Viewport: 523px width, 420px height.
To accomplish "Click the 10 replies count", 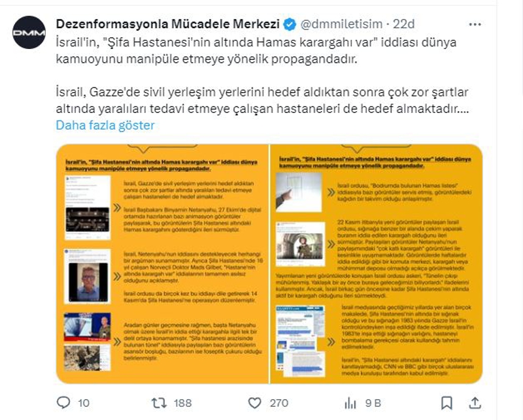I will 84,403.
